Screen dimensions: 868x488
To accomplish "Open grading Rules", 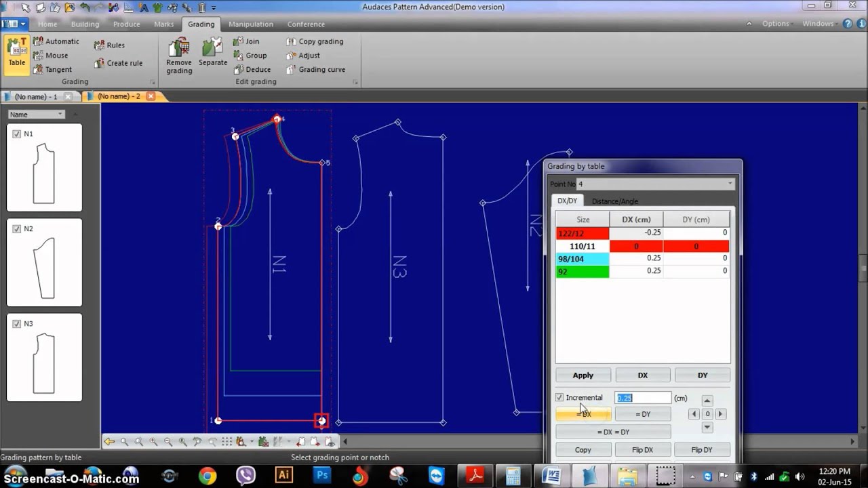I will tap(109, 45).
